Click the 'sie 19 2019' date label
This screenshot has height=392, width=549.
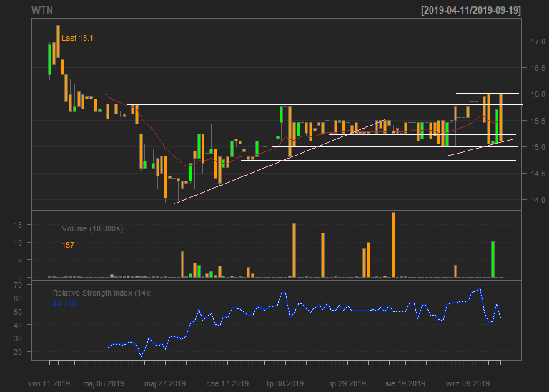click(405, 383)
